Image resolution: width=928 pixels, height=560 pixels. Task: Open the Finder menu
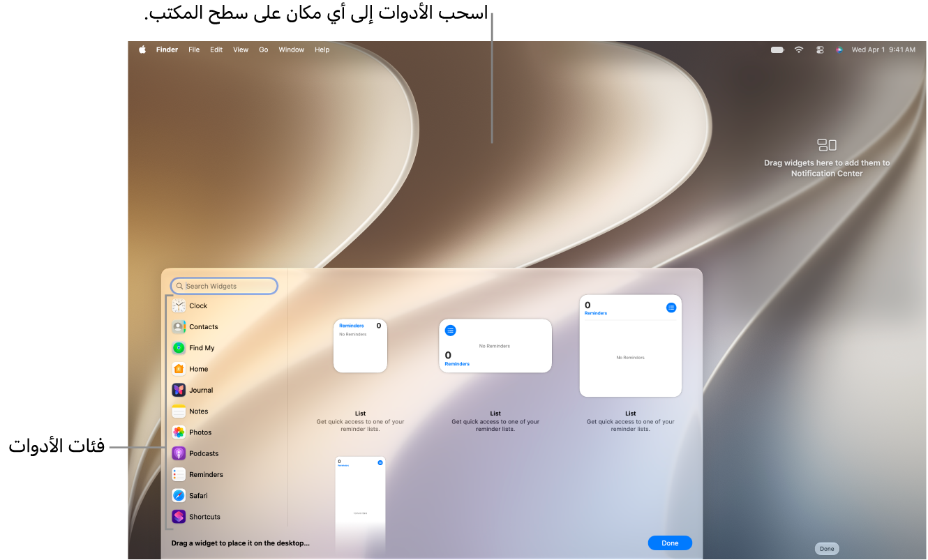click(x=167, y=50)
